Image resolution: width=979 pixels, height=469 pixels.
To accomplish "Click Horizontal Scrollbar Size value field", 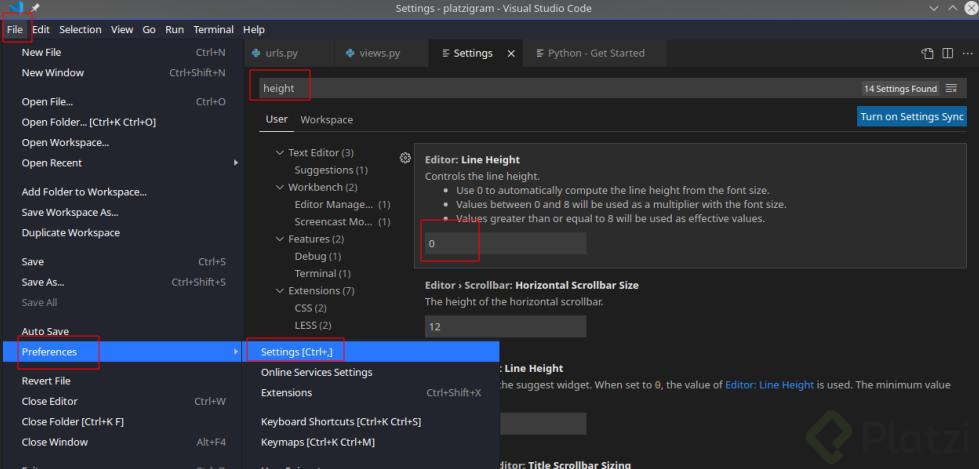I will (x=505, y=327).
